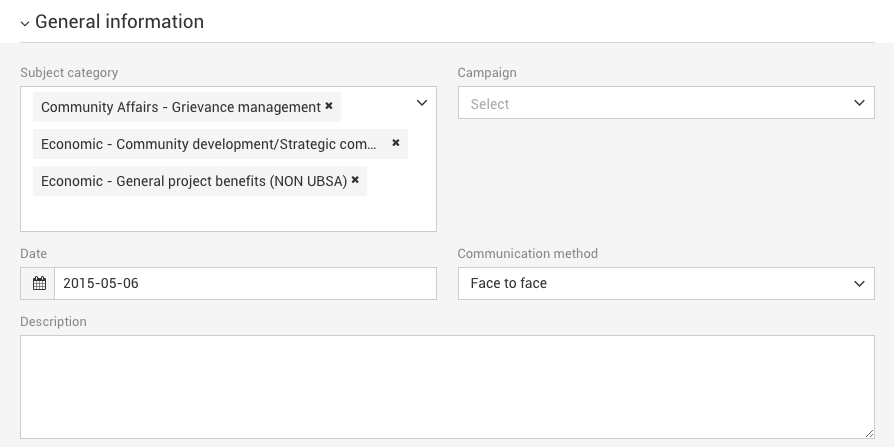Click the empty area of Subject category box
The height and width of the screenshot is (447, 894).
[x=228, y=213]
